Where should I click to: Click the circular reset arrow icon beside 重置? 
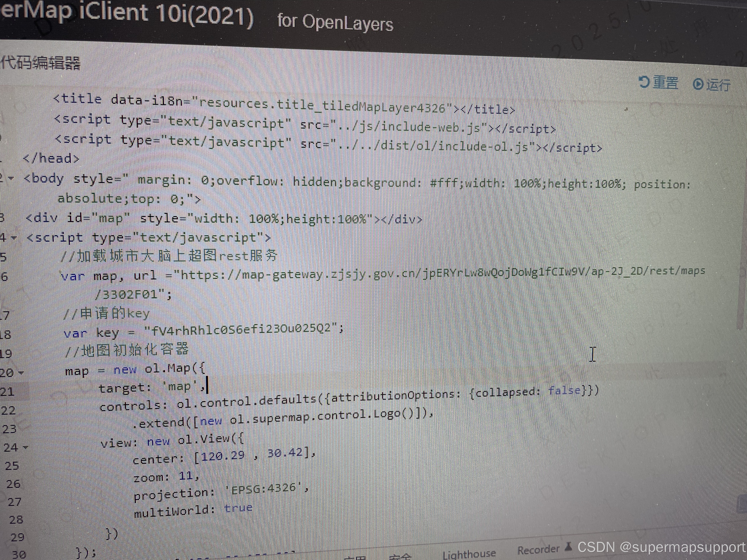coord(643,82)
